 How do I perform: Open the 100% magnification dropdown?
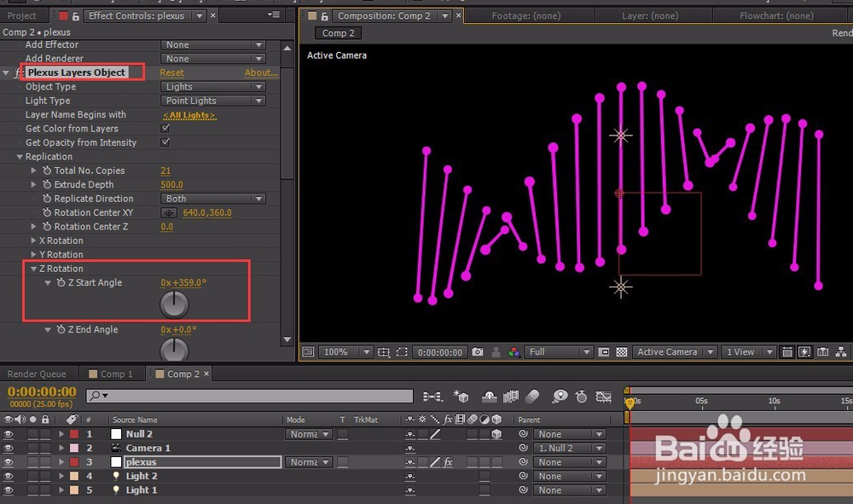[345, 352]
